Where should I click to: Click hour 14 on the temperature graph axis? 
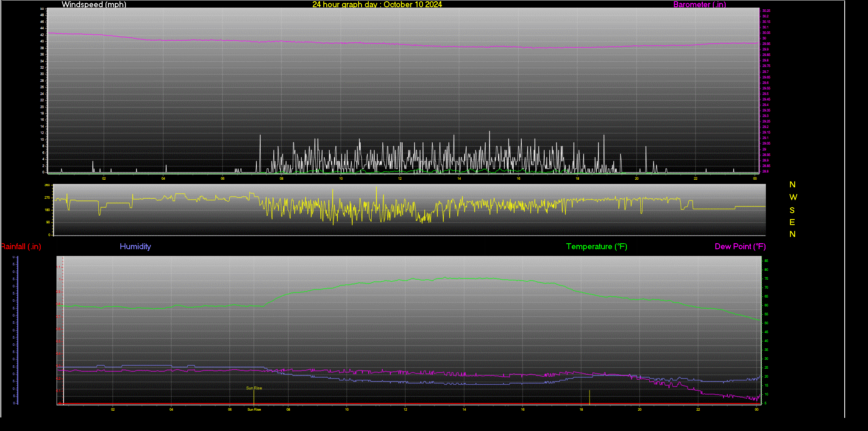(464, 409)
